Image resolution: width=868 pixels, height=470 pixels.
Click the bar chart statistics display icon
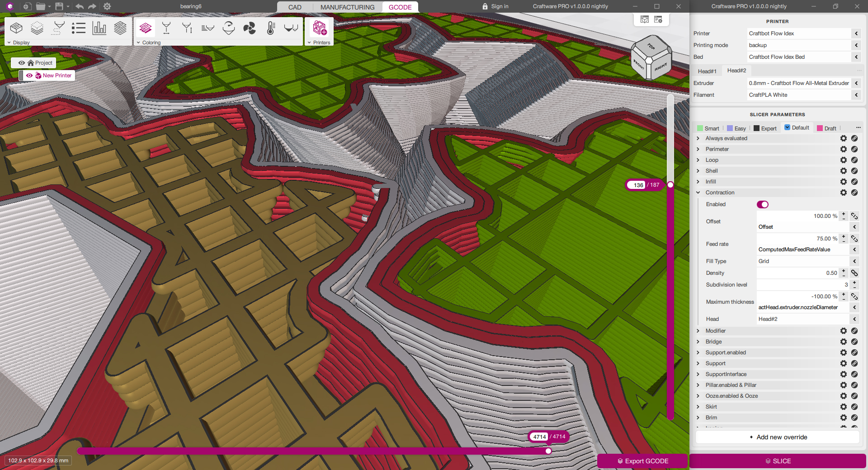(x=99, y=28)
